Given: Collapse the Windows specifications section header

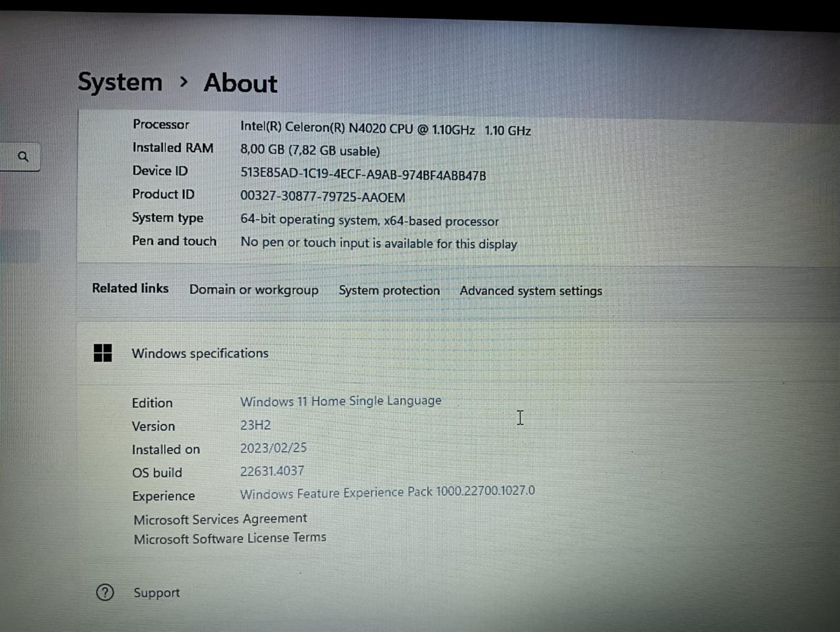Looking at the screenshot, I should point(200,354).
